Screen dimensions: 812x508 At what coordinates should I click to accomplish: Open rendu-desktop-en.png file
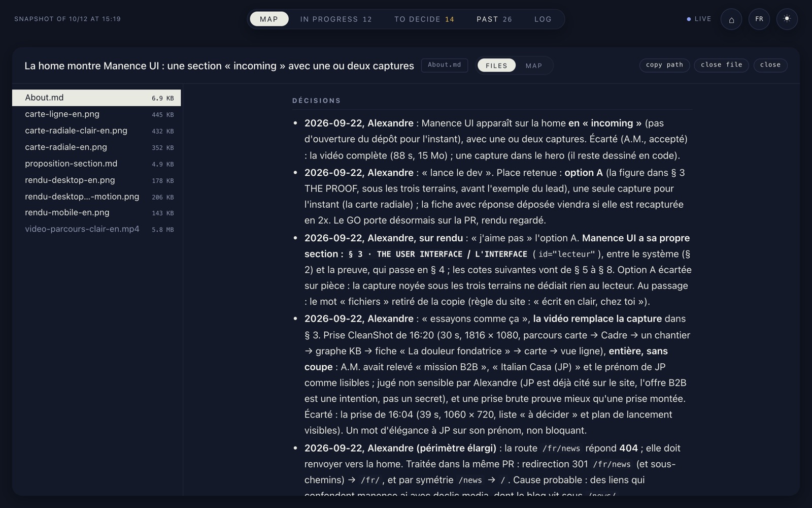[x=96, y=180]
